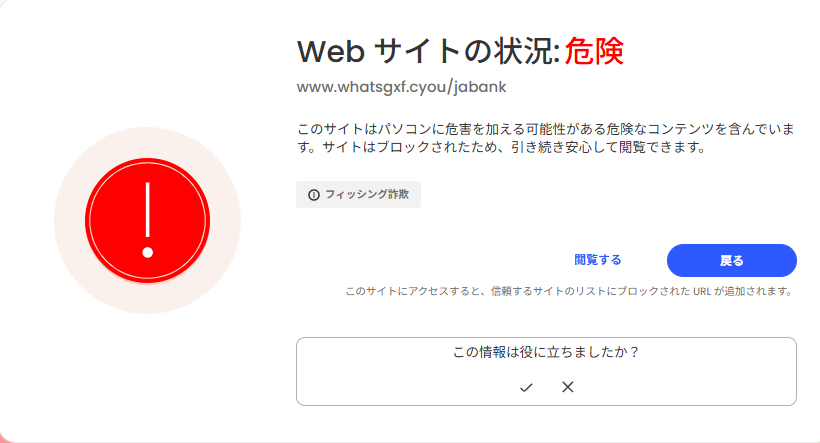Click the white dot of the exclamation mark
The height and width of the screenshot is (443, 820).
click(x=147, y=253)
